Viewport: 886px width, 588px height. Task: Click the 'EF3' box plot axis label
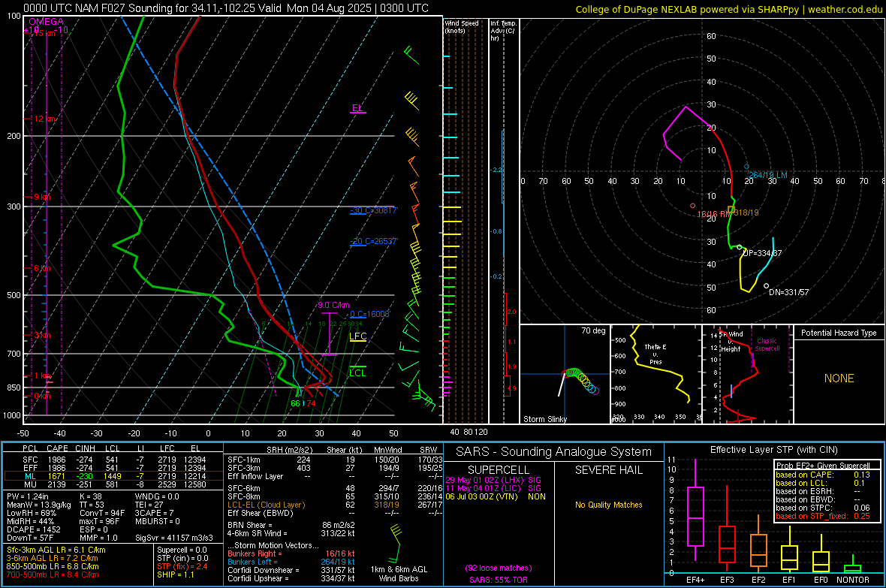727,580
